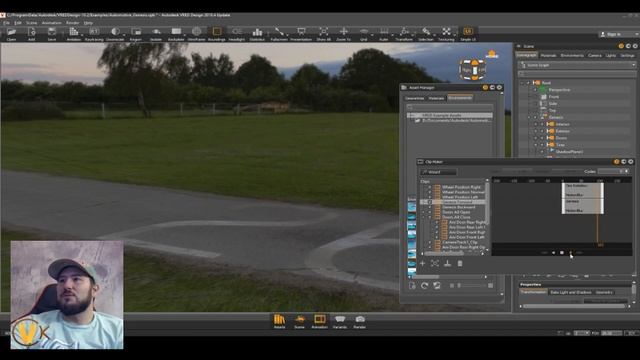Screen dimensions: 640x360
Task: Toggle the Wheel Position Right clip checkbox
Action: (x=430, y=187)
